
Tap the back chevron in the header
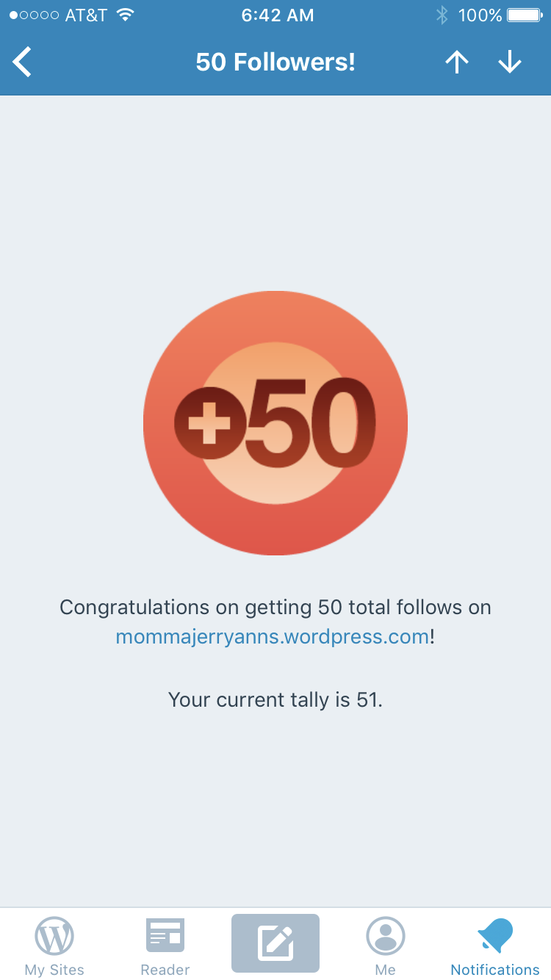pyautogui.click(x=23, y=62)
